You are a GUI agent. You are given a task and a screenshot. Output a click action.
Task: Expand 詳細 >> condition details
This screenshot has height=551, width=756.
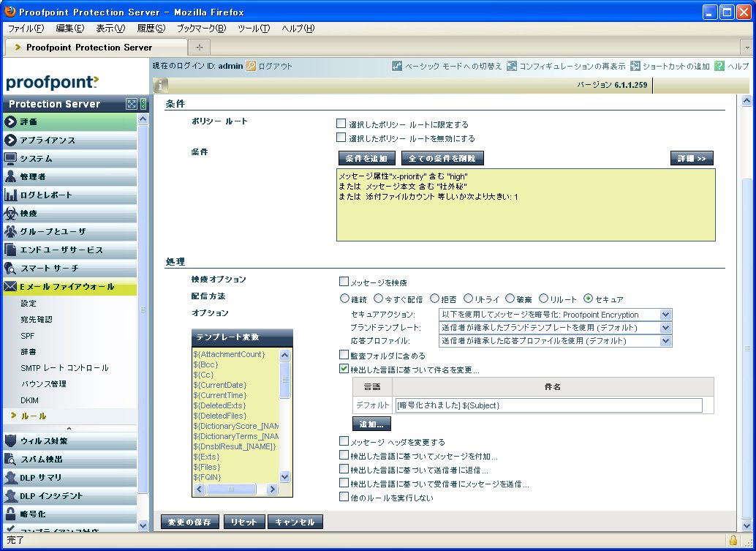pos(692,158)
